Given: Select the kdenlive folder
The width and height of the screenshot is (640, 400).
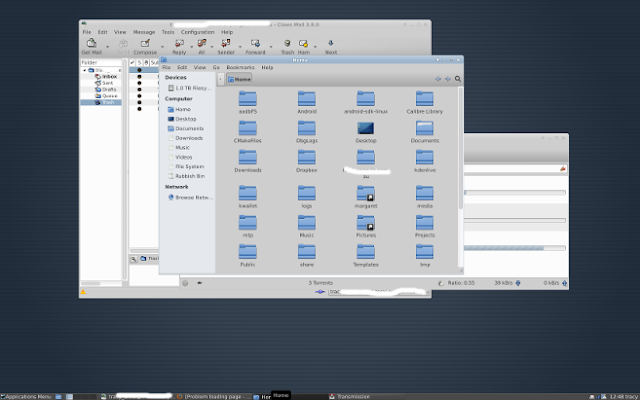Looking at the screenshot, I should coord(424,161).
